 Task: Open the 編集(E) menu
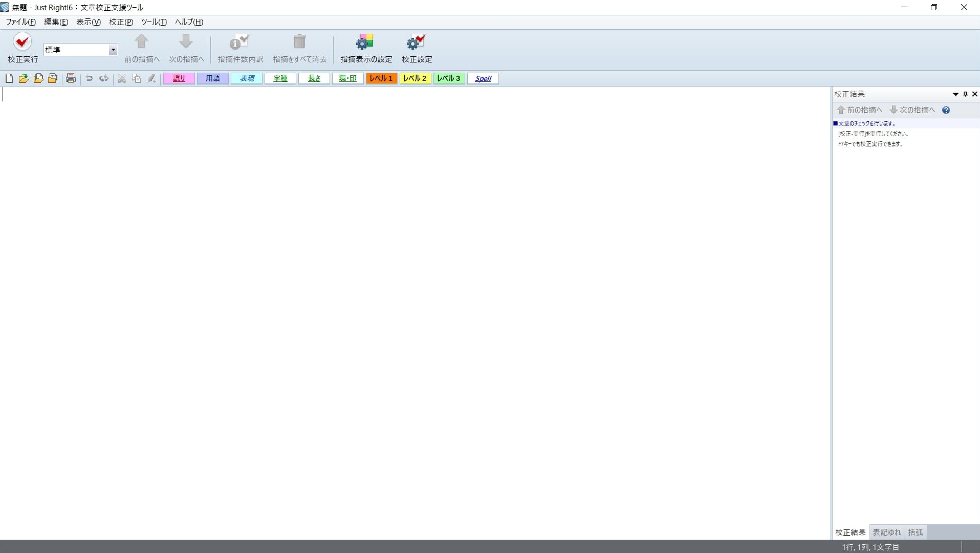(x=56, y=22)
